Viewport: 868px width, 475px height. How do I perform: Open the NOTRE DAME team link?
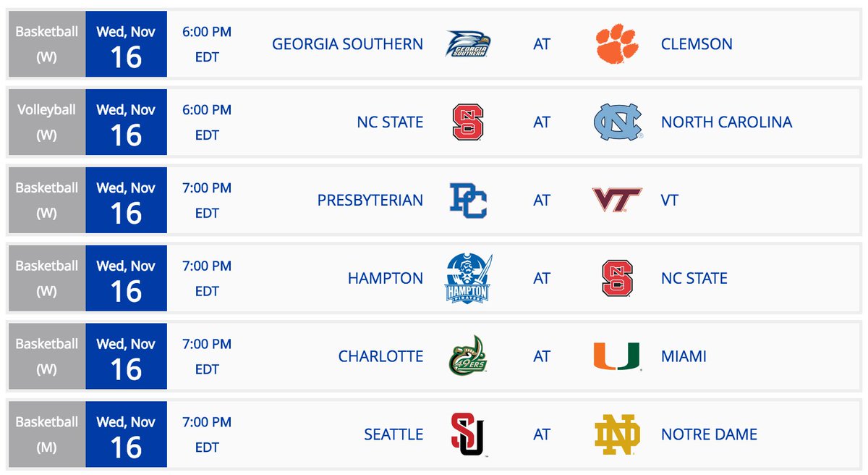[709, 435]
